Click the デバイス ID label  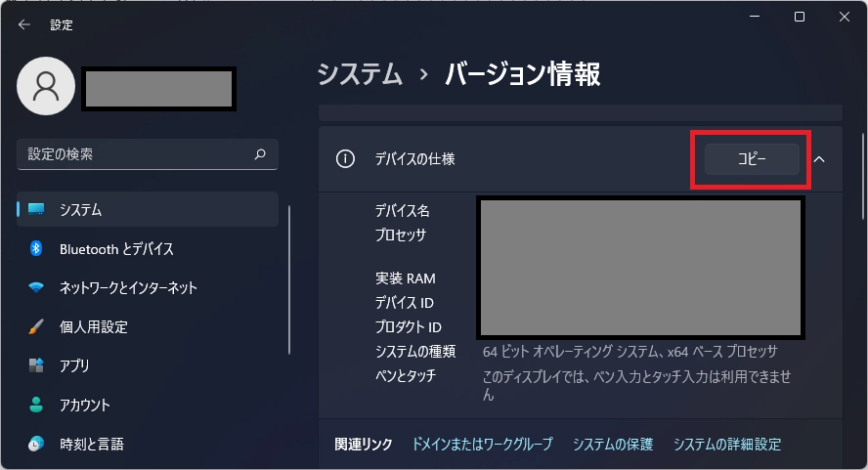click(x=404, y=303)
